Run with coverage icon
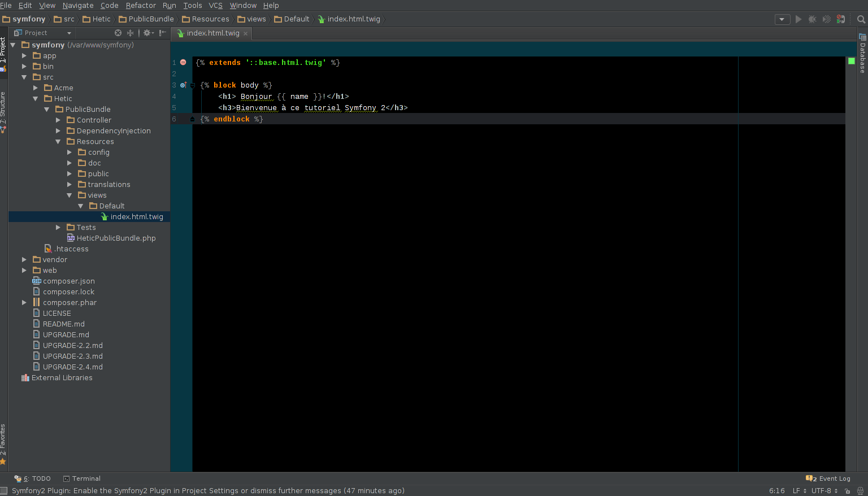This screenshot has width=868, height=496. click(827, 19)
